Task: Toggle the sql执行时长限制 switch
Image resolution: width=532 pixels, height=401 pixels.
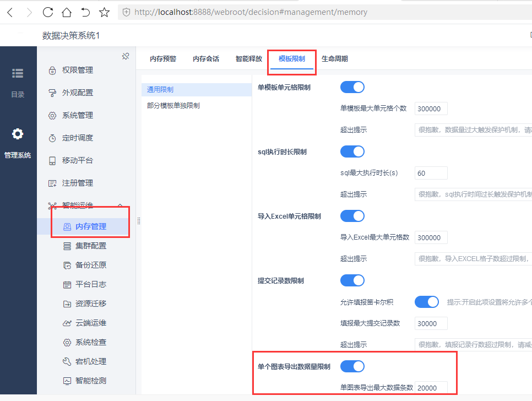Action: tap(352, 151)
